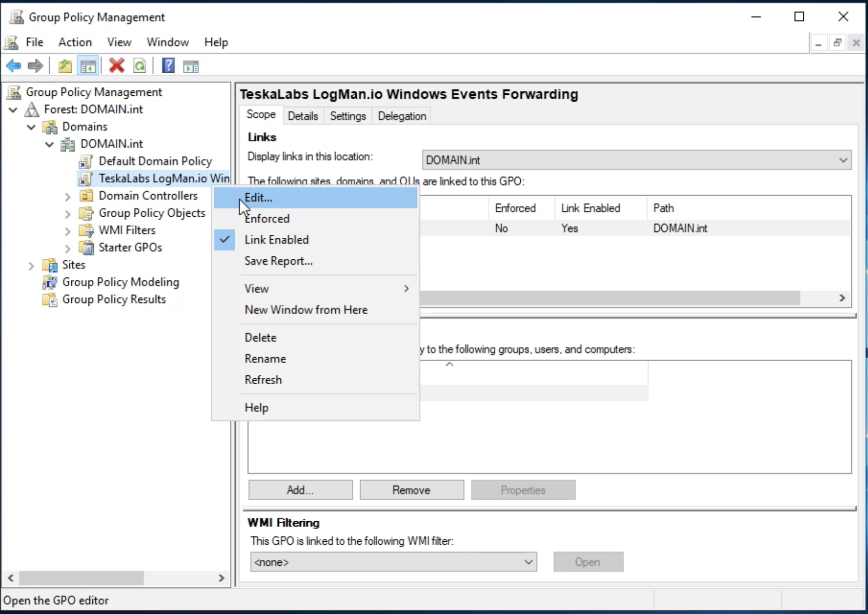
Task: Click the TeskaLabs LogMan.io GPO link icon
Action: [x=86, y=179]
